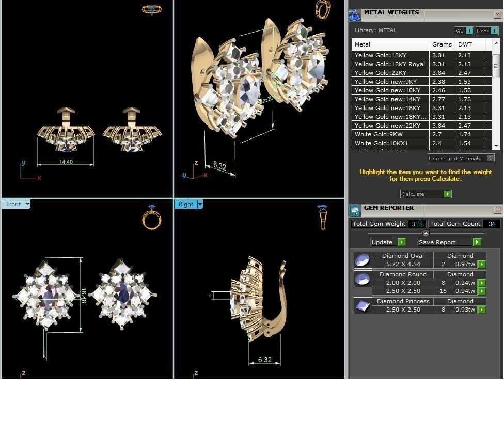This screenshot has width=504, height=448.
Task: Click the 5.72 X 4.54 oval size cell
Action: click(x=403, y=265)
